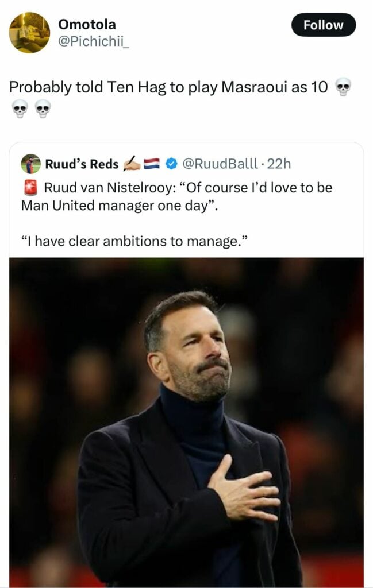The image size is (373, 588).
Task: Click the Ruud's Reds account name
Action: pyautogui.click(x=82, y=164)
